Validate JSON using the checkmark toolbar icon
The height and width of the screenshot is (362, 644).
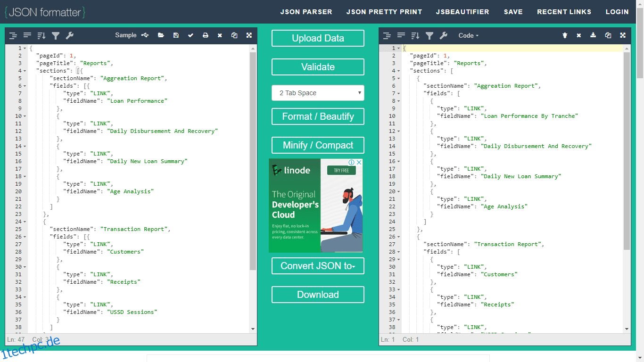point(190,35)
